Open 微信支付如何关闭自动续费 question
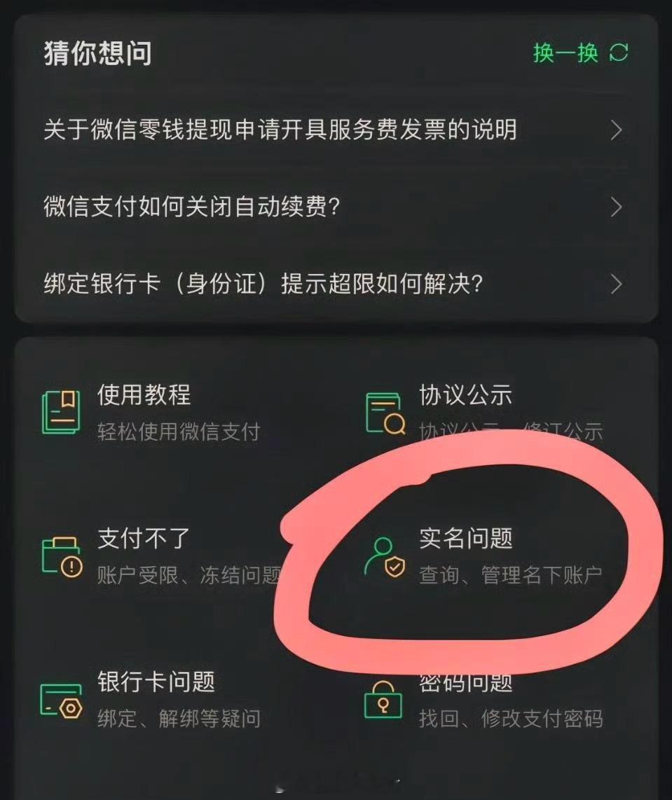672x800 pixels. pos(336,207)
